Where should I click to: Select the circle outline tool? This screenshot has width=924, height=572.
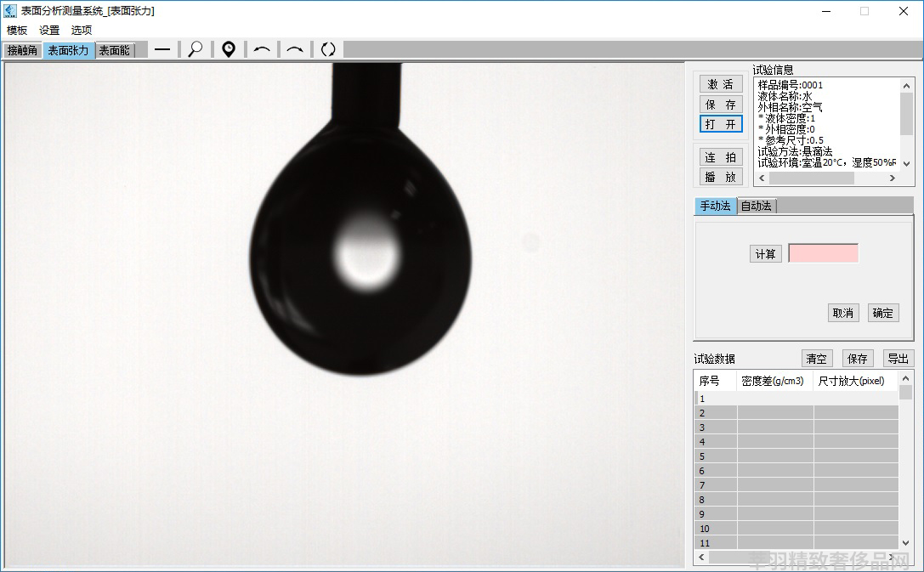327,49
